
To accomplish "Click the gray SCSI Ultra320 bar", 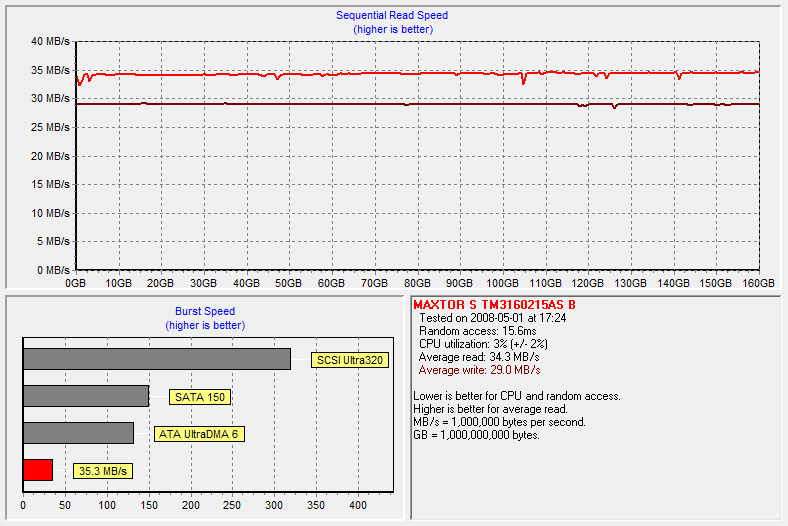I will (x=156, y=359).
